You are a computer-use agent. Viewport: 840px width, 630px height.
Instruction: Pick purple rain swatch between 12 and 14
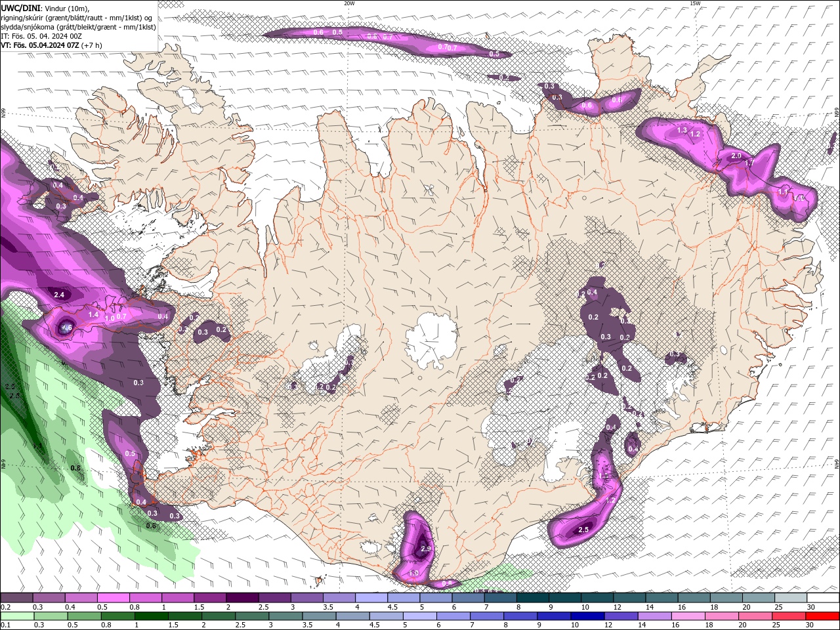(621, 616)
